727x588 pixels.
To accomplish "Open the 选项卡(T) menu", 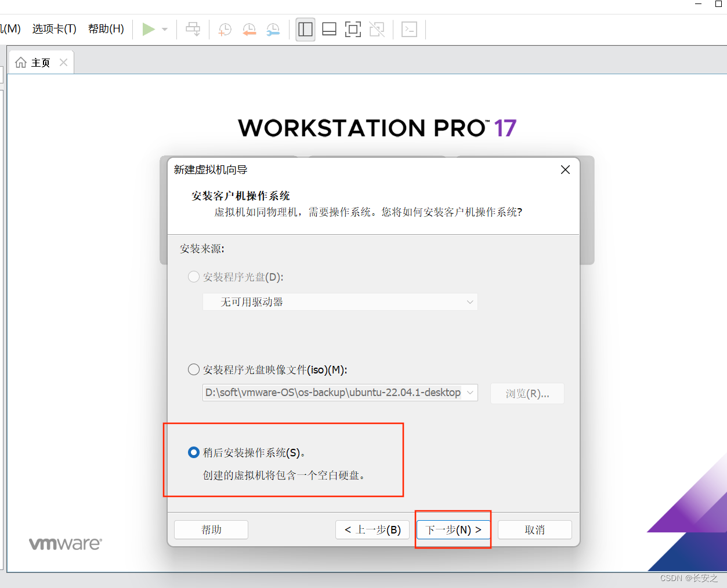I will pyautogui.click(x=55, y=29).
